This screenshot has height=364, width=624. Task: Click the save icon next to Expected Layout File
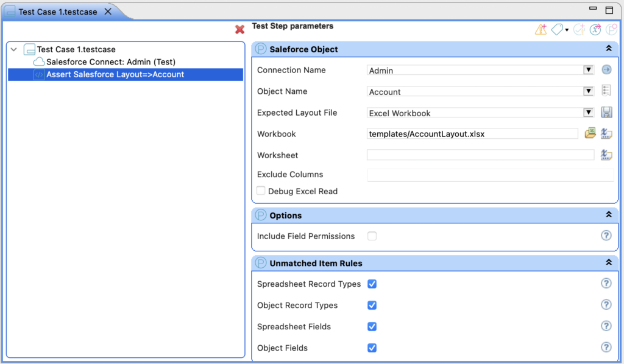(606, 111)
